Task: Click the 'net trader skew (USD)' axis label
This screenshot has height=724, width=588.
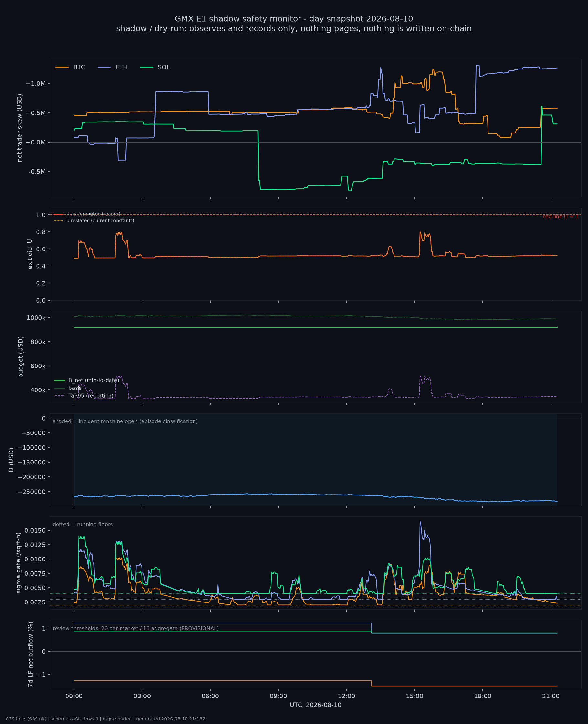Action: (x=20, y=128)
